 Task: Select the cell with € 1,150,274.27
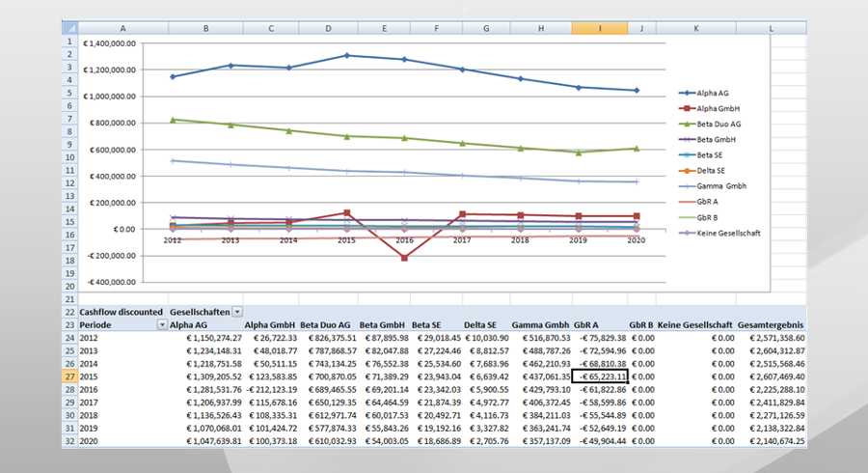click(205, 338)
